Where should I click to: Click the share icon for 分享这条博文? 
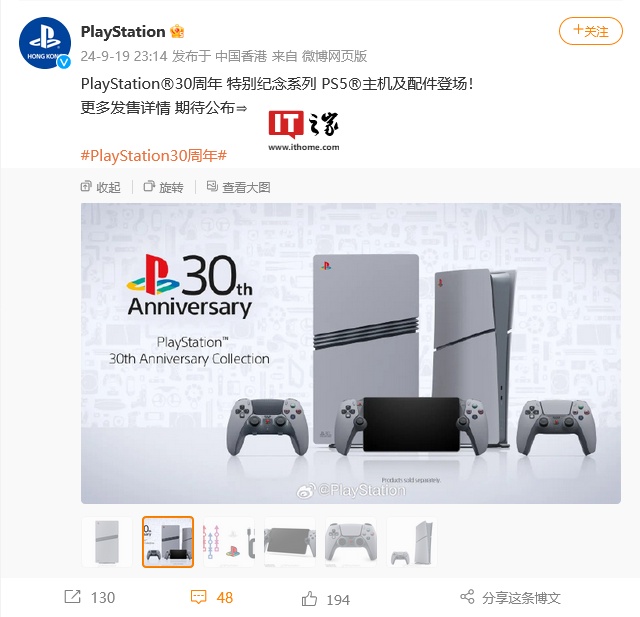pyautogui.click(x=467, y=597)
